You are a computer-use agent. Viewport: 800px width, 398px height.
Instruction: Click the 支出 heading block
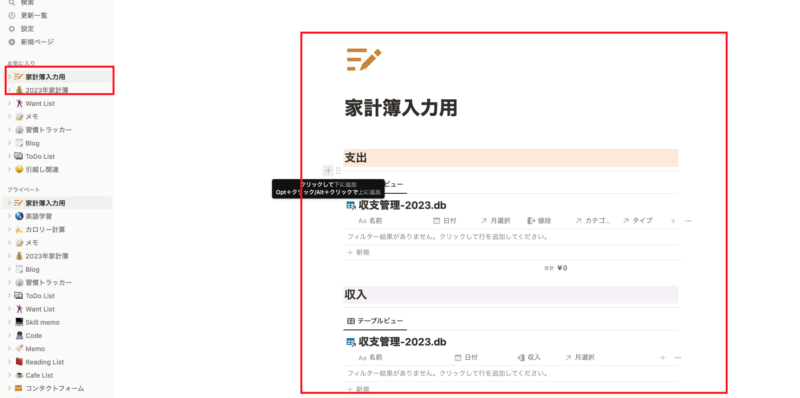click(x=511, y=158)
